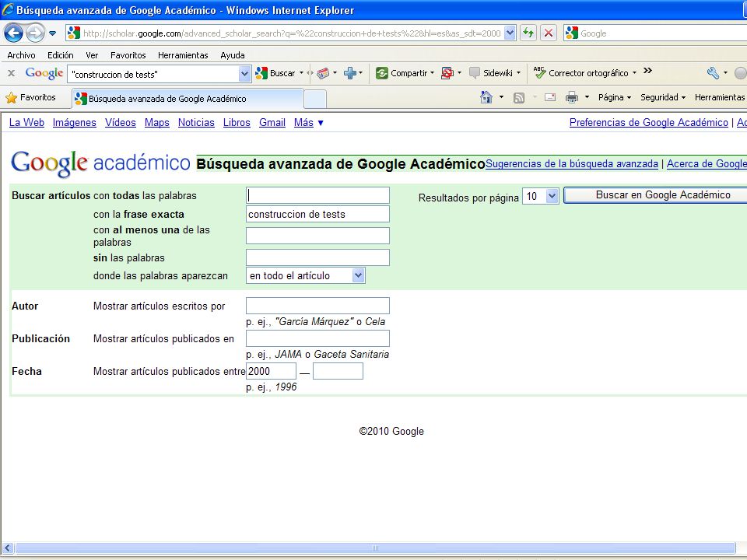Click the red Stop loading icon

click(x=549, y=33)
